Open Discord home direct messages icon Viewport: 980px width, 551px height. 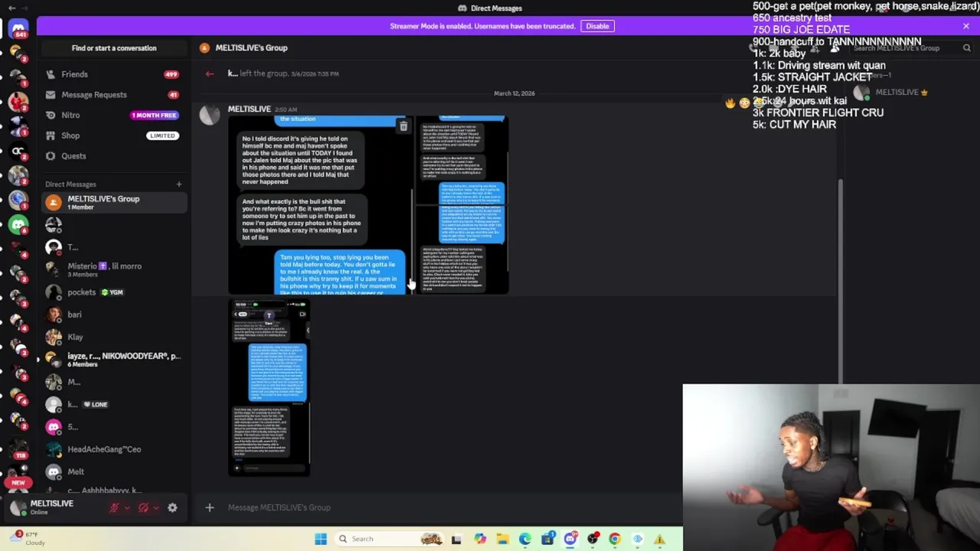[18, 29]
